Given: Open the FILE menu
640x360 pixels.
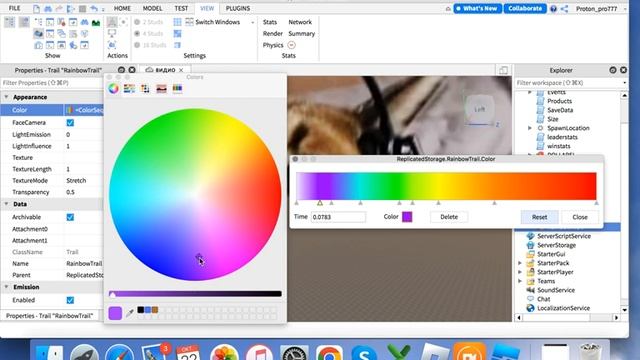Looking at the screenshot, I should point(15,8).
